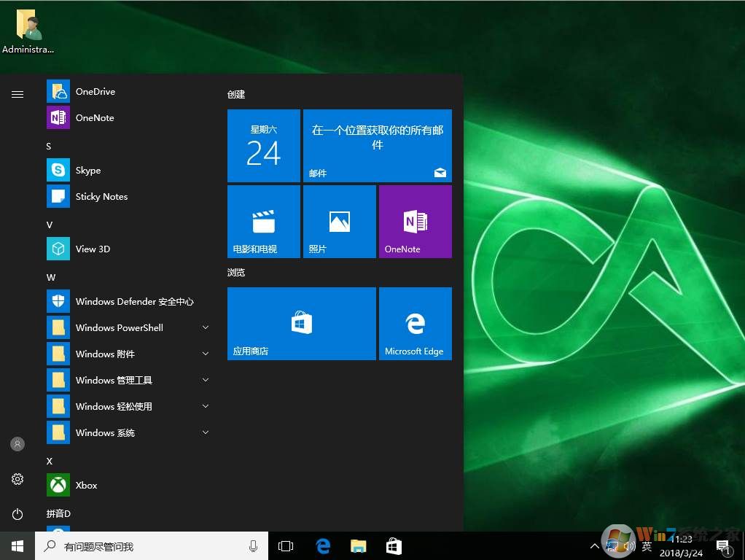Image resolution: width=745 pixels, height=560 pixels.
Task: Open the 应用商店 Store tile
Action: tap(301, 324)
